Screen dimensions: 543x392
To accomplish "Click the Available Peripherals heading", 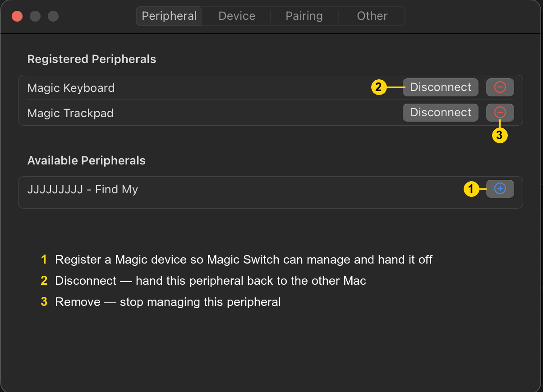I will pyautogui.click(x=86, y=160).
